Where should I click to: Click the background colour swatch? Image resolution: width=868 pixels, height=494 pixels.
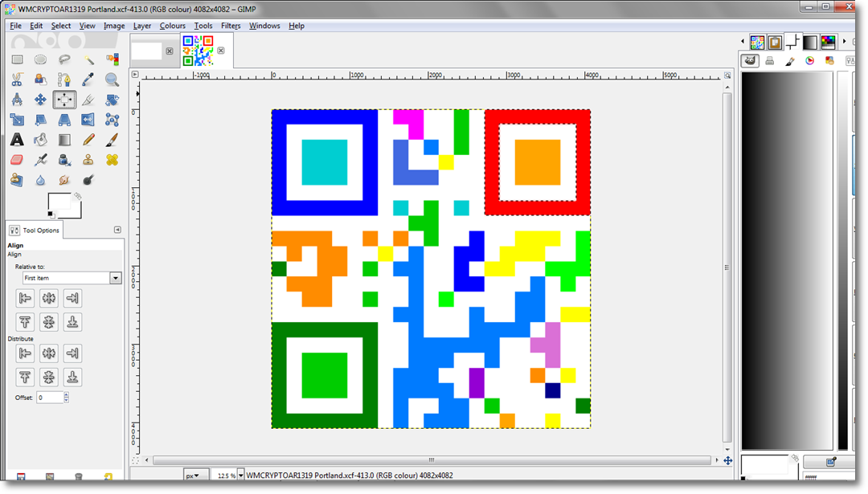pos(76,212)
